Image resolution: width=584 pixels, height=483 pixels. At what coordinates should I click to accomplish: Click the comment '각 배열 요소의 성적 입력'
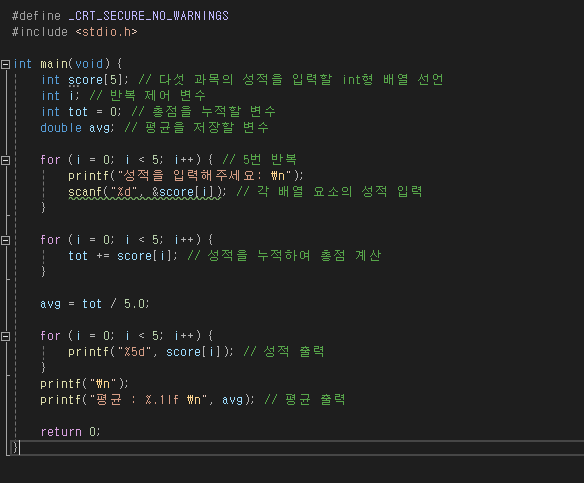pos(329,192)
